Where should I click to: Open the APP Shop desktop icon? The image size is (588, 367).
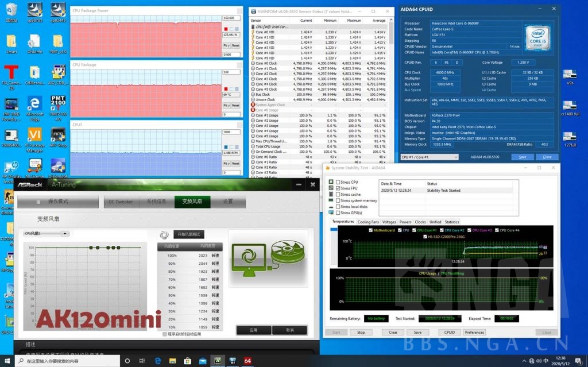(58, 137)
